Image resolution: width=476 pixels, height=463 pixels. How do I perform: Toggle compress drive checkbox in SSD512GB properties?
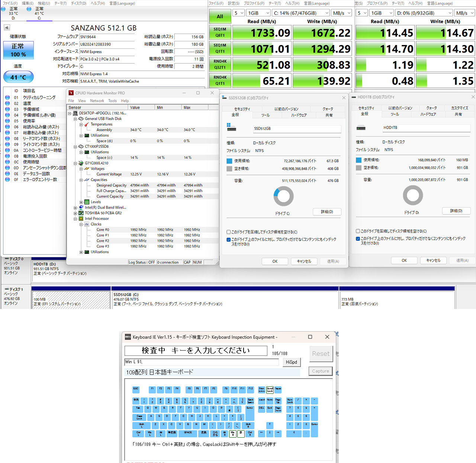[229, 232]
